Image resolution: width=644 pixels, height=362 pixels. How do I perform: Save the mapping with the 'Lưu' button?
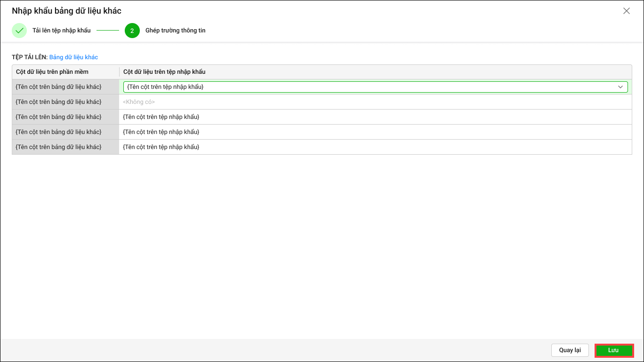pos(614,350)
